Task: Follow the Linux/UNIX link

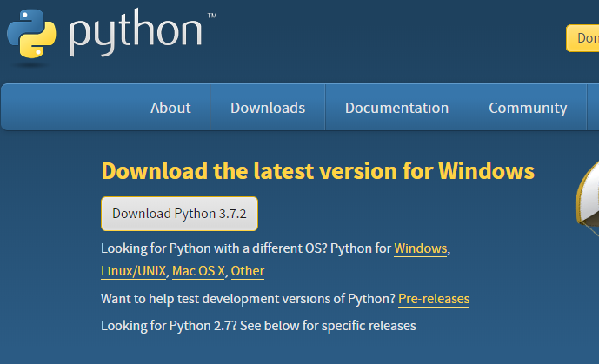Action: pyautogui.click(x=133, y=271)
